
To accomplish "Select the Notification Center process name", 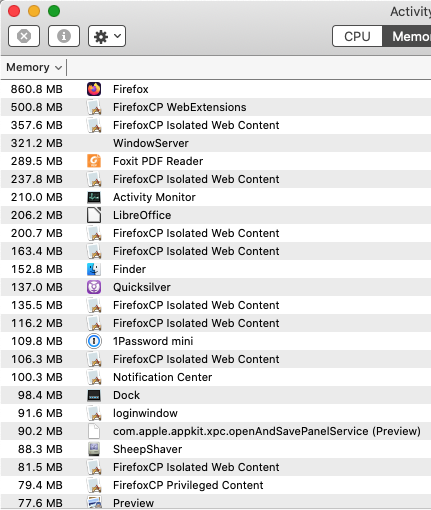I will [163, 377].
